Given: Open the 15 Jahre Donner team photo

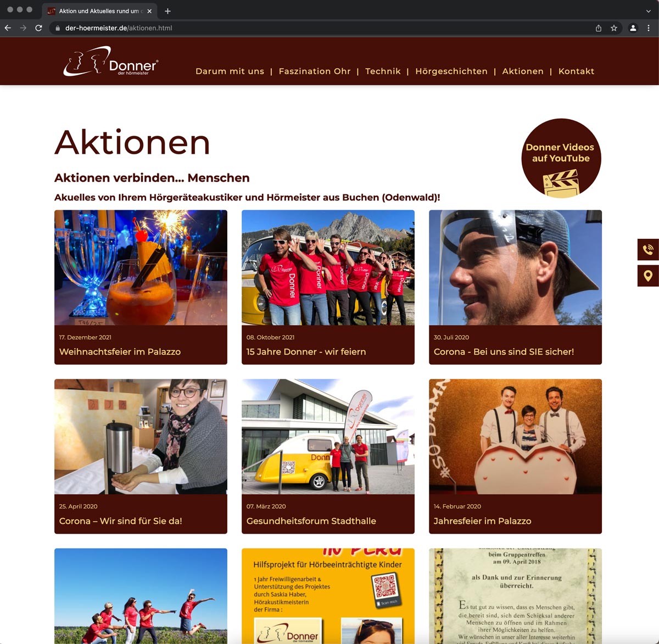Looking at the screenshot, I should coord(328,267).
